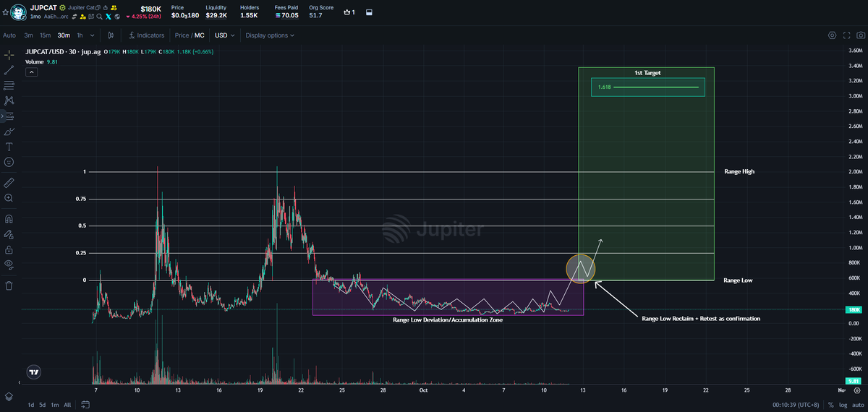Select the trend line drawing tool

point(9,70)
